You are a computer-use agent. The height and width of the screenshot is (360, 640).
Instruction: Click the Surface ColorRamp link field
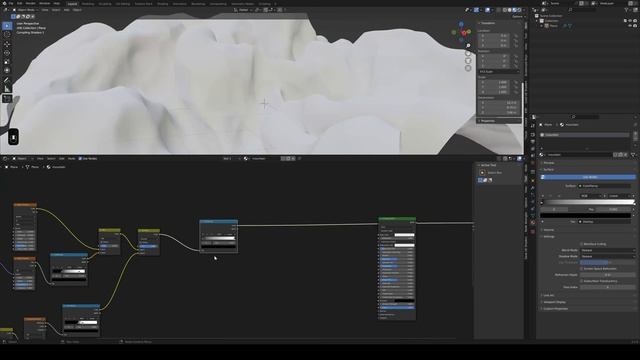click(x=604, y=186)
